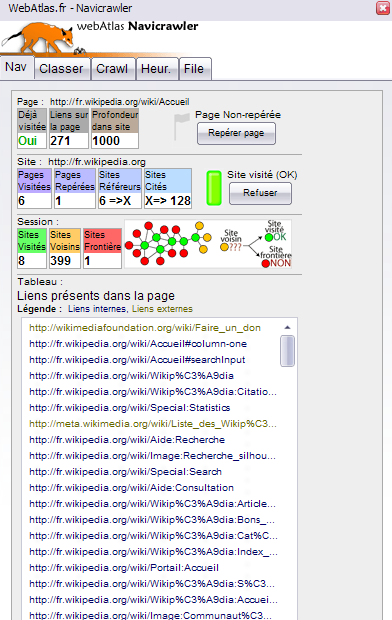Click the Pages Visitées value 6
This screenshot has width=392, height=620.
tap(21, 201)
